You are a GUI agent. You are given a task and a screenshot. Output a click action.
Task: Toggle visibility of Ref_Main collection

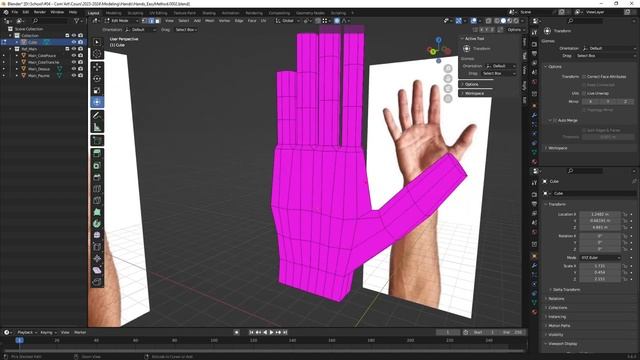[x=74, y=49]
